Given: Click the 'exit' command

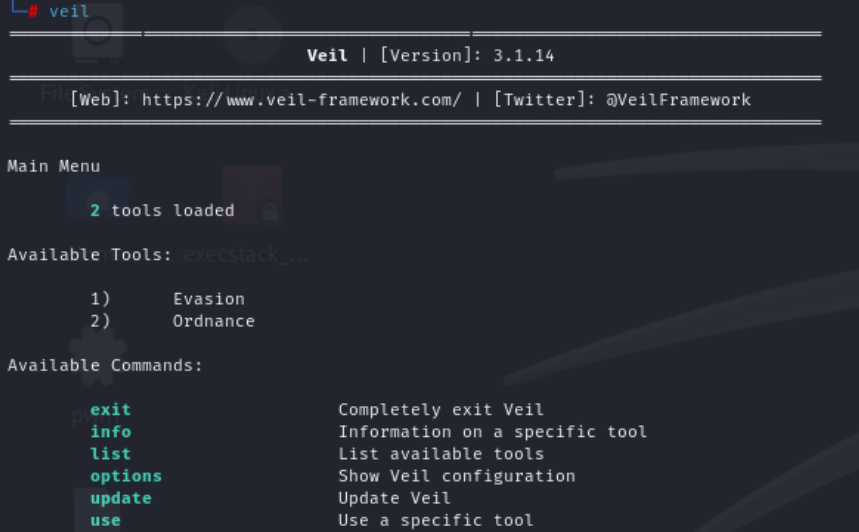Looking at the screenshot, I should tap(111, 409).
